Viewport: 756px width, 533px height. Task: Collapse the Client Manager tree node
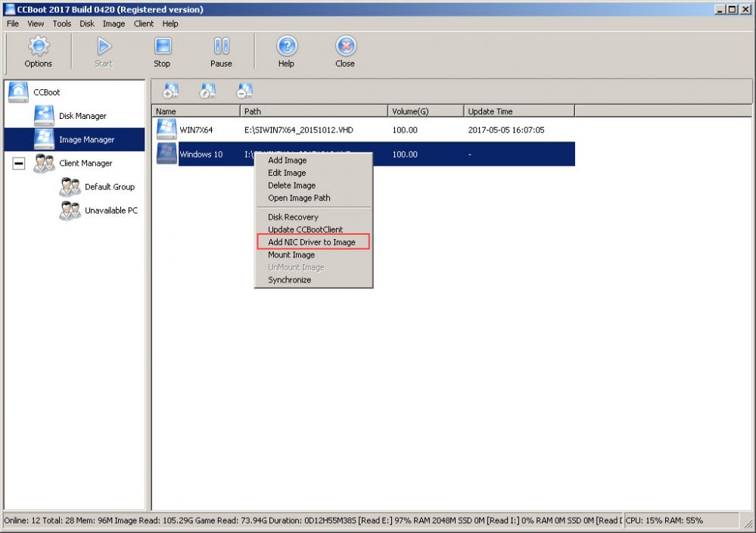(x=19, y=164)
